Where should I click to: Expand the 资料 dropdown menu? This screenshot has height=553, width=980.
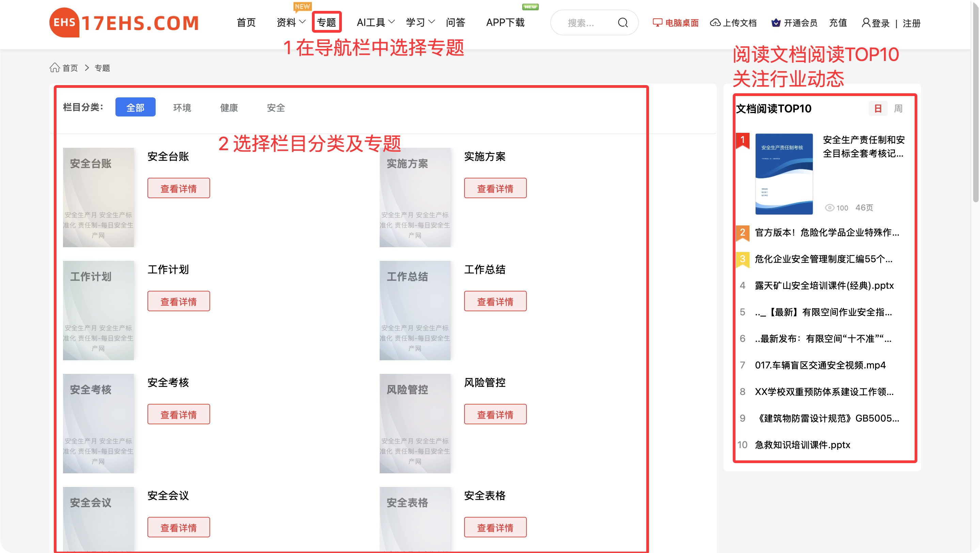pyautogui.click(x=291, y=22)
